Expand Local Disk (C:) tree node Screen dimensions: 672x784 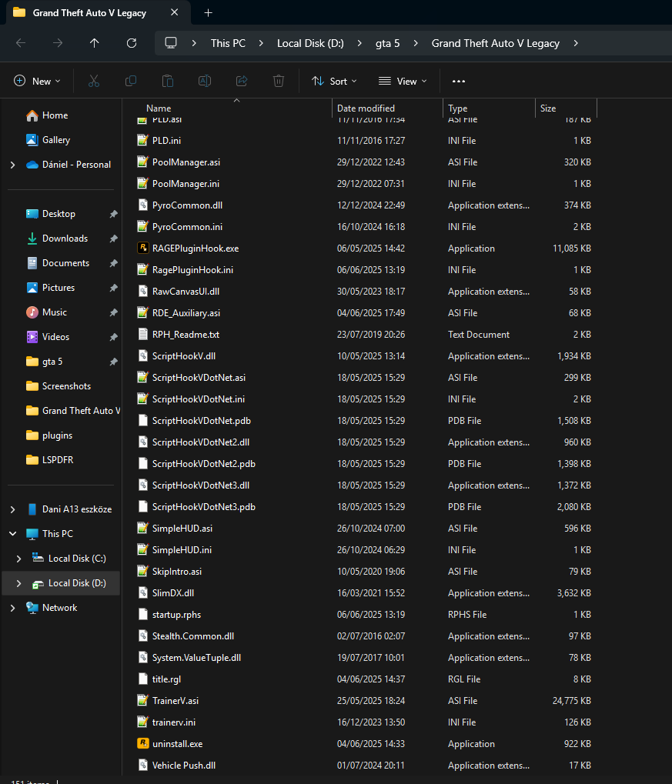point(20,559)
